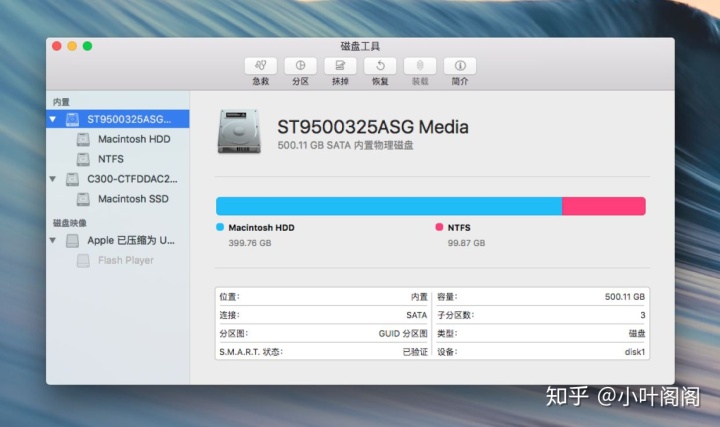Collapse the C300-CTFDDAC2 disk tree
The width and height of the screenshot is (720, 427).
click(53, 179)
